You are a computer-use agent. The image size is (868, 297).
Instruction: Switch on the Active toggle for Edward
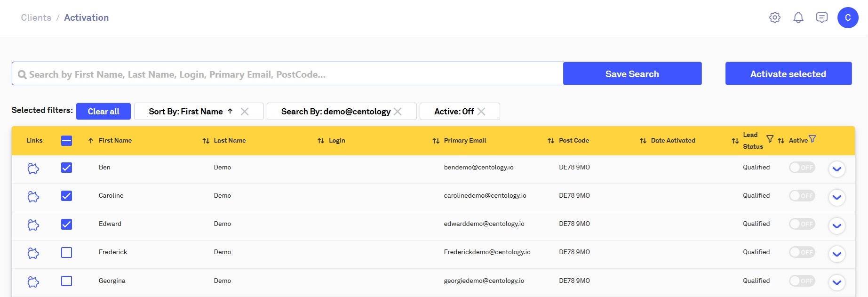pyautogui.click(x=802, y=224)
